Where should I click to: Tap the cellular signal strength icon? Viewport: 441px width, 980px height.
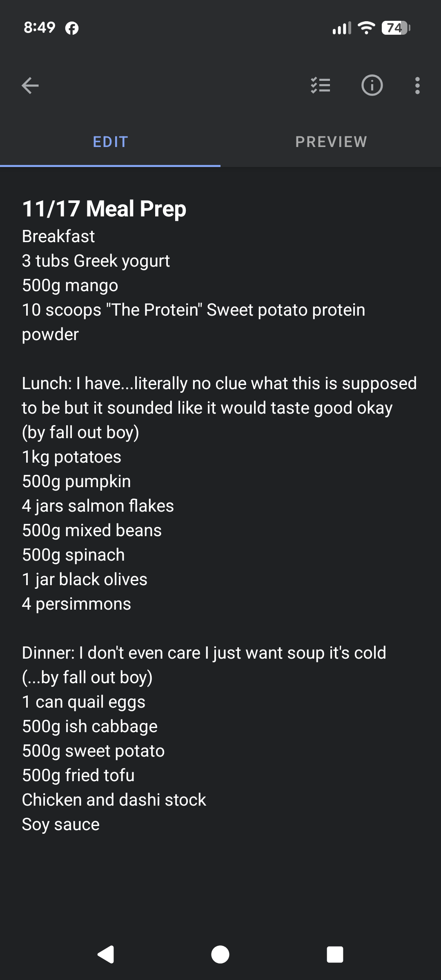(x=341, y=28)
